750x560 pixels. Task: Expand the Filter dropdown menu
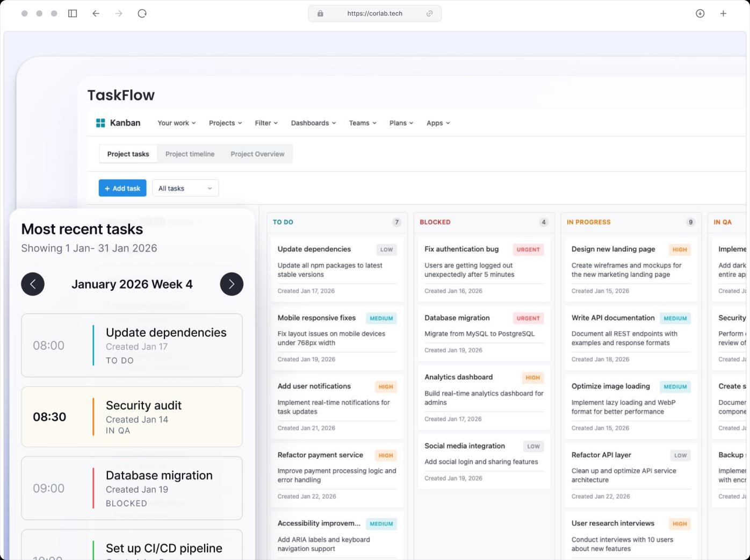coord(266,123)
